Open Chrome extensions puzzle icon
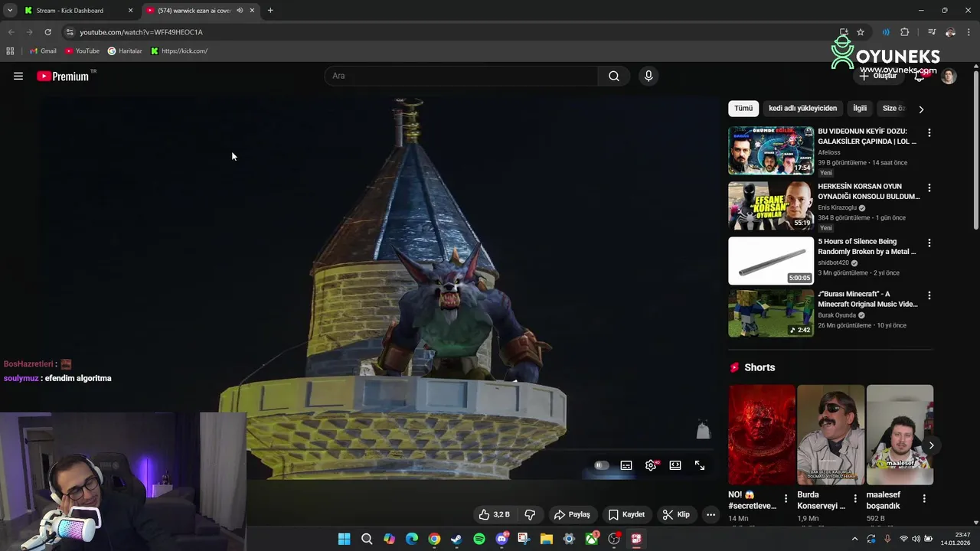The width and height of the screenshot is (980, 551). click(x=904, y=32)
